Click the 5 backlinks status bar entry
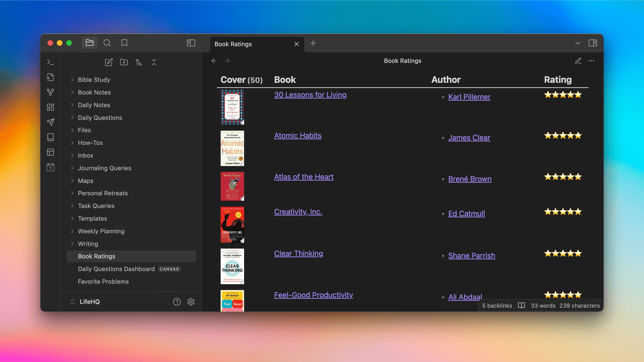Viewport: 644px width, 362px height. click(497, 306)
